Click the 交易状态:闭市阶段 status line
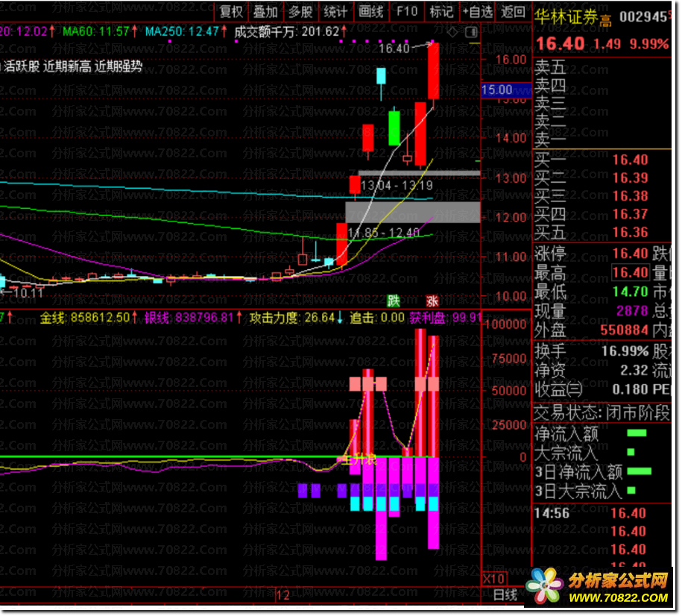Viewport: 682px width, 616px height. 602,413
